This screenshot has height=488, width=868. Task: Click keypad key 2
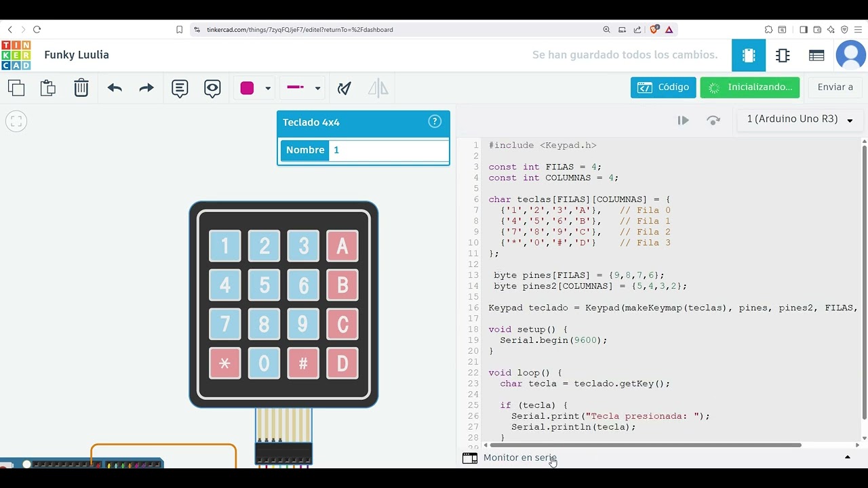coord(264,246)
